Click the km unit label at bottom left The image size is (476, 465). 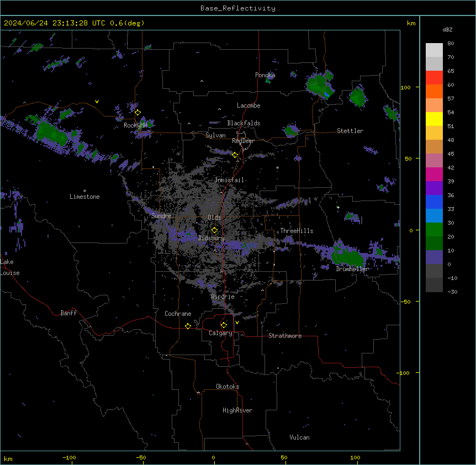point(8,458)
